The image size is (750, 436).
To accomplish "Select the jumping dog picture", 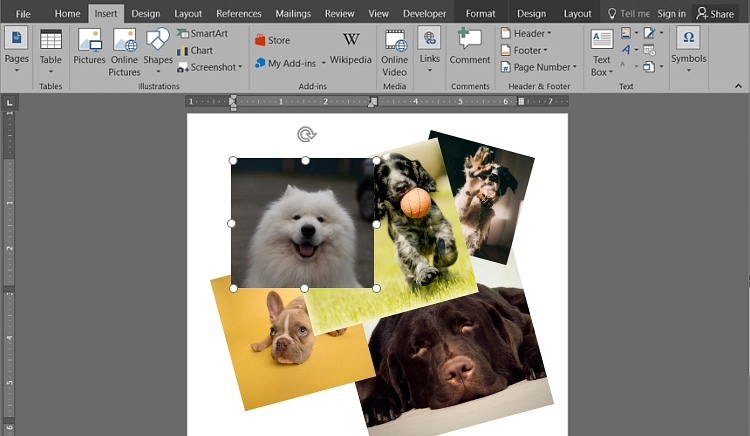I will [483, 196].
